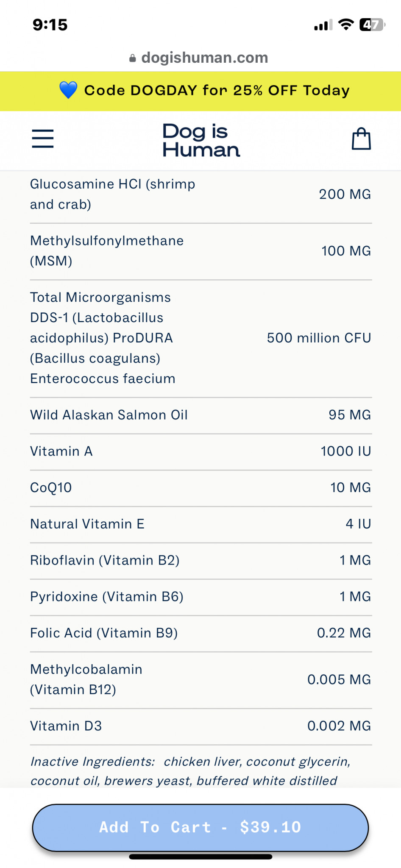Tap the blue heart promo icon
The width and height of the screenshot is (401, 868).
[x=68, y=90]
